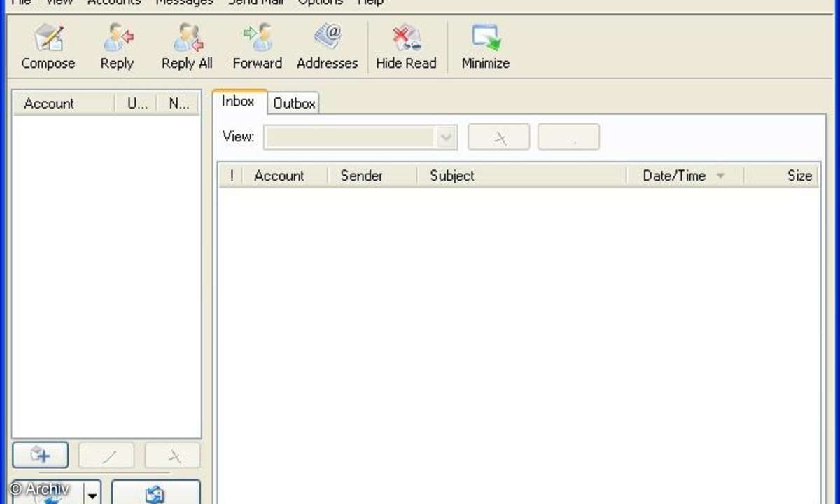Click the Account header in accounts panel
This screenshot has height=504, width=840.
[63, 104]
